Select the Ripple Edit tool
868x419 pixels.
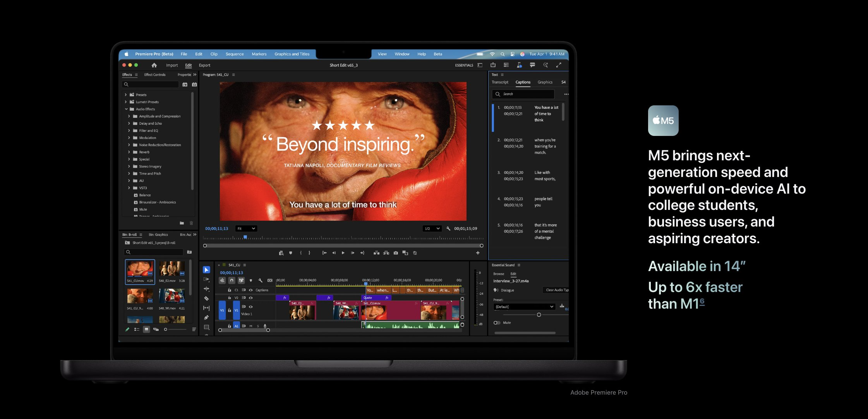tap(206, 289)
